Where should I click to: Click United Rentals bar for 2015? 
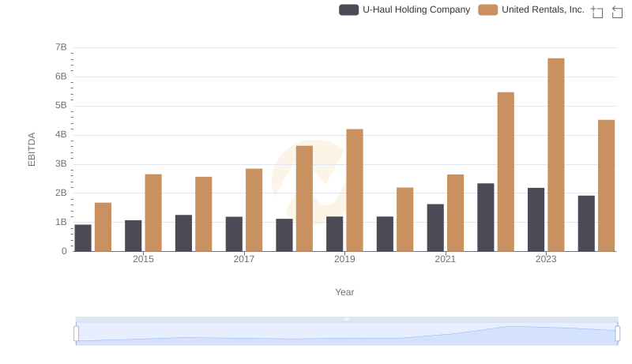[153, 213]
